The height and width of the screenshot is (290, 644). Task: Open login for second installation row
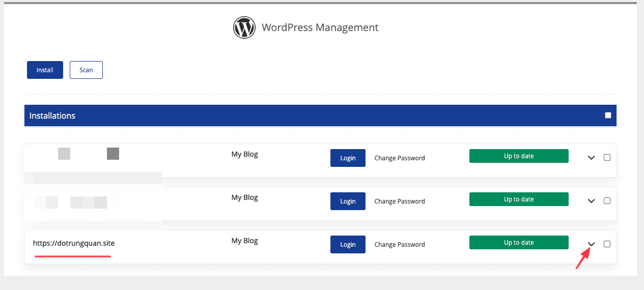[348, 201]
